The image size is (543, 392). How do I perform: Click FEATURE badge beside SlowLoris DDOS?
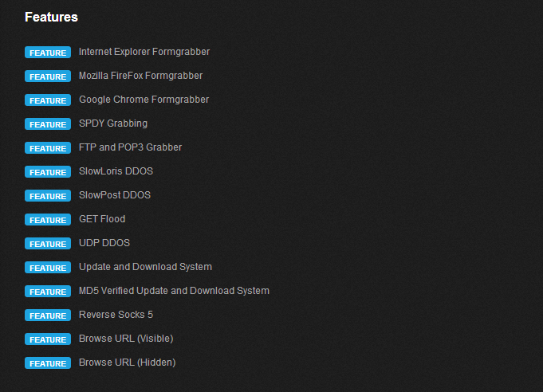pyautogui.click(x=48, y=171)
